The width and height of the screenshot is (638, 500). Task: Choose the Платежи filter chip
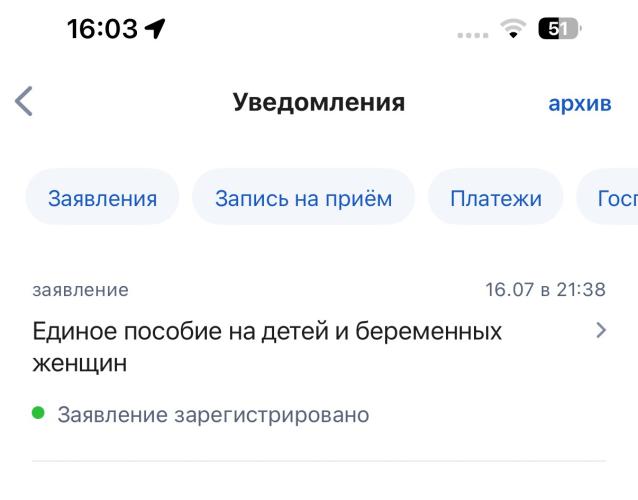pos(496,198)
